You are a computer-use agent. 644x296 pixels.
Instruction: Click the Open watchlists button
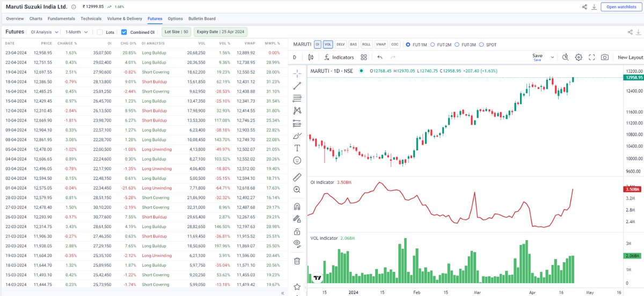coord(620,7)
